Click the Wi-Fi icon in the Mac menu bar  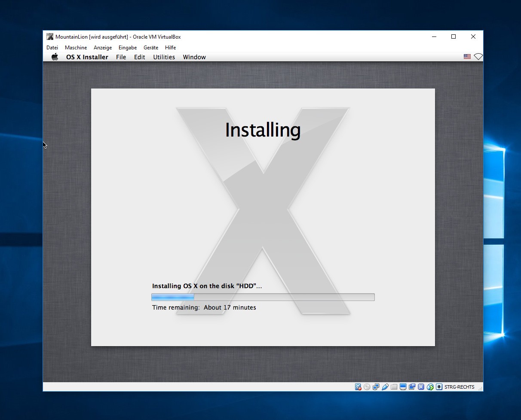(478, 57)
